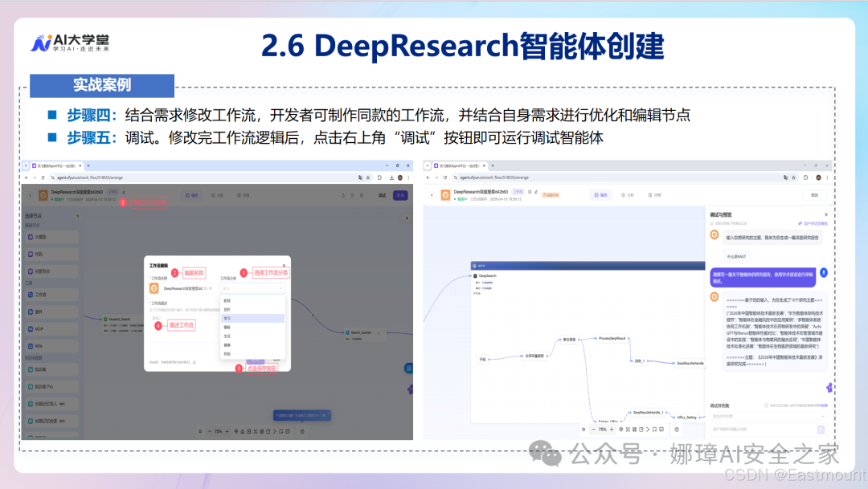Click pencil edit icon beside right window title
Screen dimensions: 868x489
tap(536, 192)
